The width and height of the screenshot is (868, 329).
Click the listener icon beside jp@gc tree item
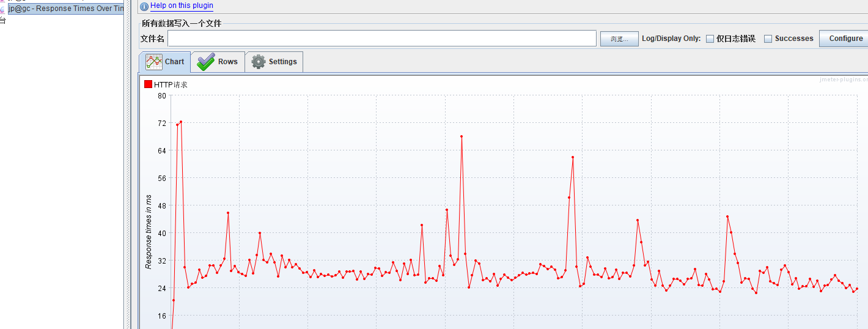pos(3,9)
